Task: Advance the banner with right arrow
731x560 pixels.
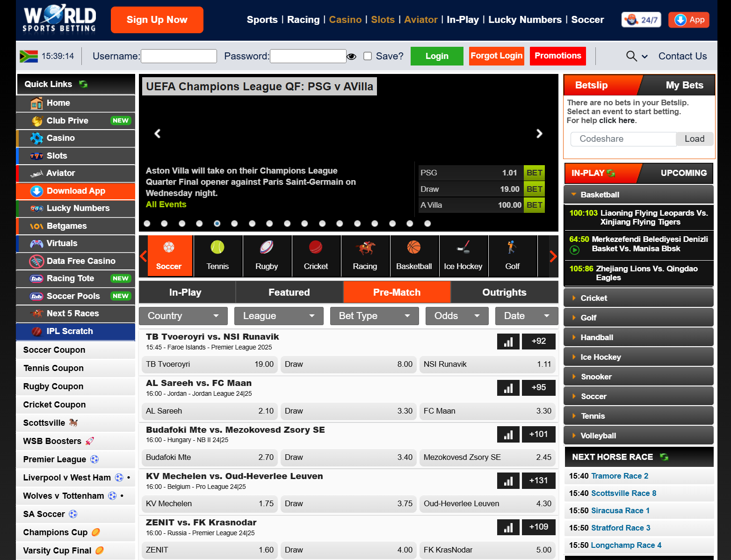Action: point(539,134)
